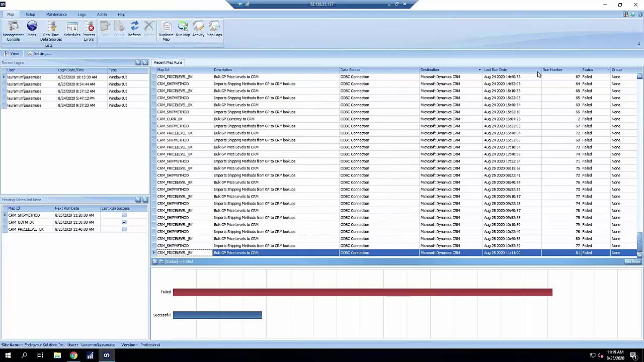Switch to the Logs ribbon tab
This screenshot has width=644, height=362.
(x=82, y=15)
